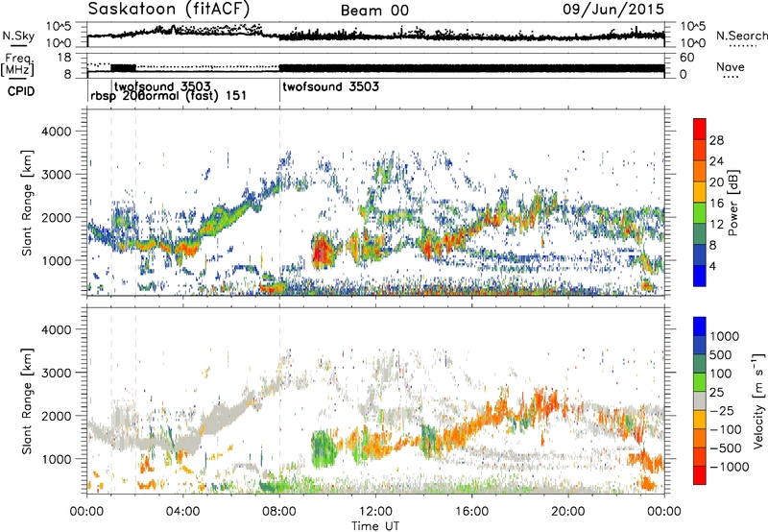The width and height of the screenshot is (768, 532).
Task: Click the '-1000' value on the velocity colorbar
Action: click(x=729, y=467)
